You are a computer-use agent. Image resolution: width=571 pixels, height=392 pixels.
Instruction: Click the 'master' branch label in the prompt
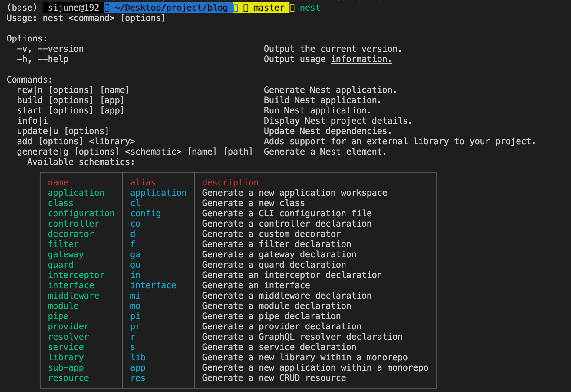[x=269, y=8]
